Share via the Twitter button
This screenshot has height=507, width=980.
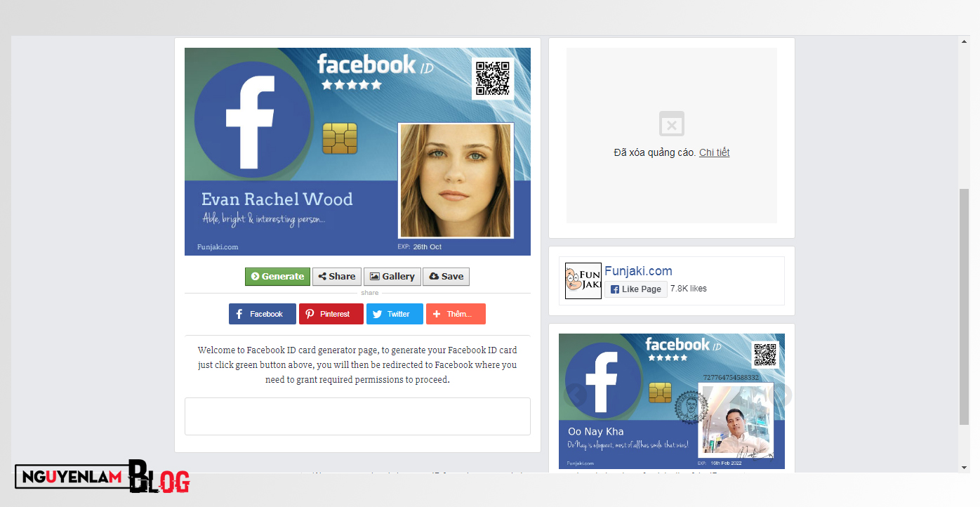(x=395, y=314)
